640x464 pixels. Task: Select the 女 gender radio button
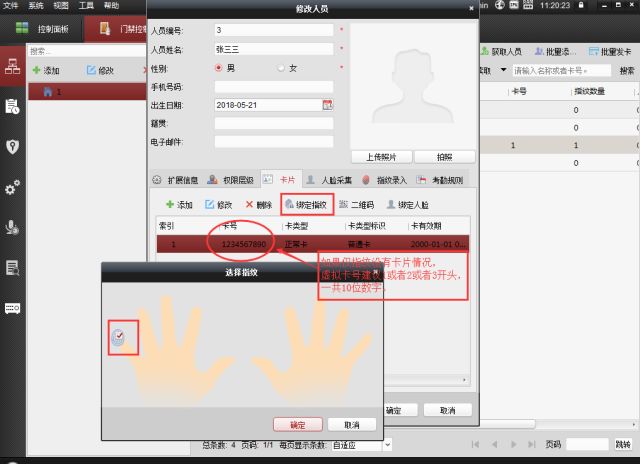(x=281, y=67)
